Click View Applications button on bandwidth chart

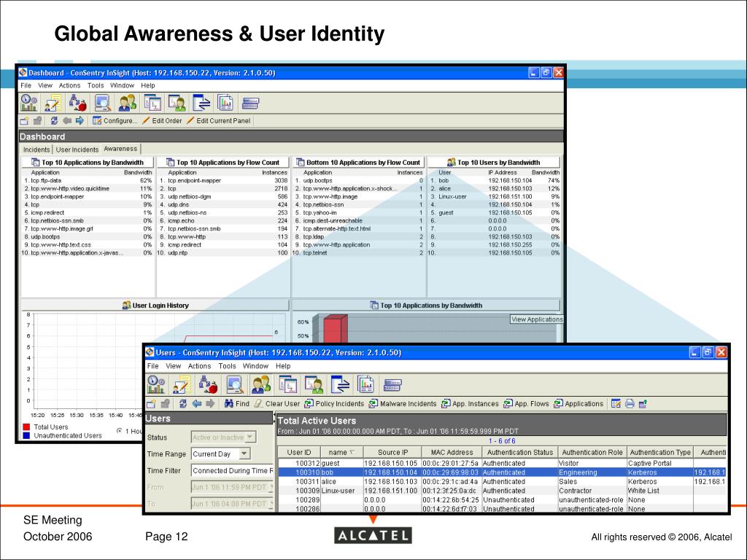537,319
